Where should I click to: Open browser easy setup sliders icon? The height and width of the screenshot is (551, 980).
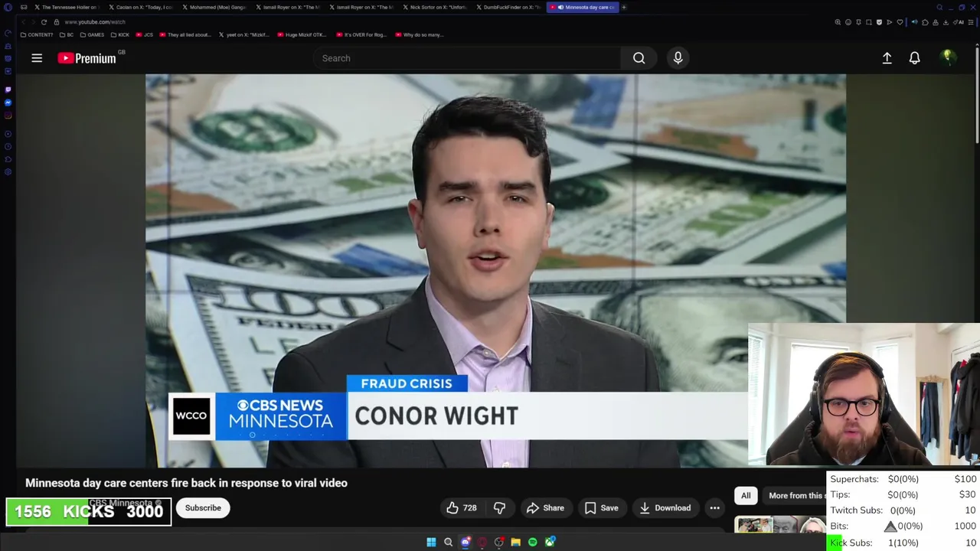coord(971,22)
